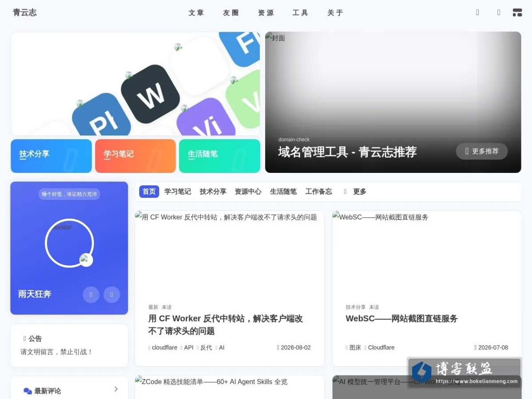The width and height of the screenshot is (532, 399).
Task: Click the WebSC article cover image
Action: click(427, 253)
